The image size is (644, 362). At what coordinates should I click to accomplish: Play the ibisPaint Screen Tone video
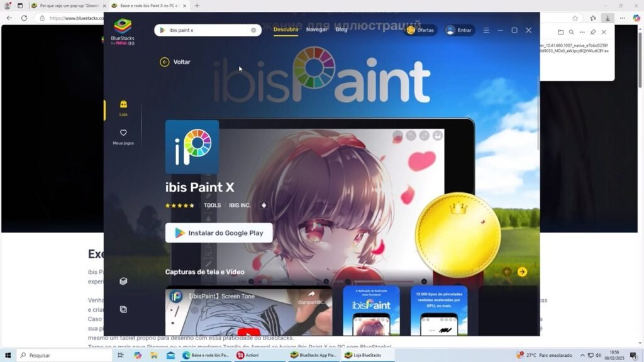pos(248,332)
